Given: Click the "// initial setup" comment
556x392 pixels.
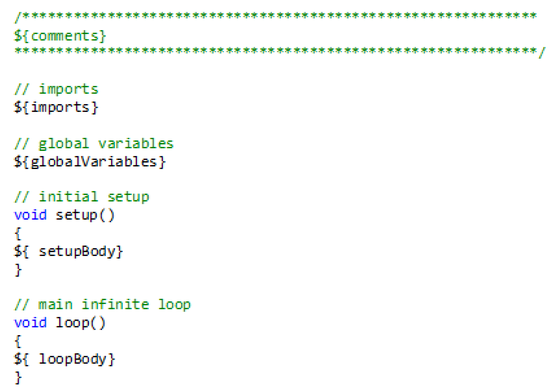Looking at the screenshot, I should click(82, 197).
